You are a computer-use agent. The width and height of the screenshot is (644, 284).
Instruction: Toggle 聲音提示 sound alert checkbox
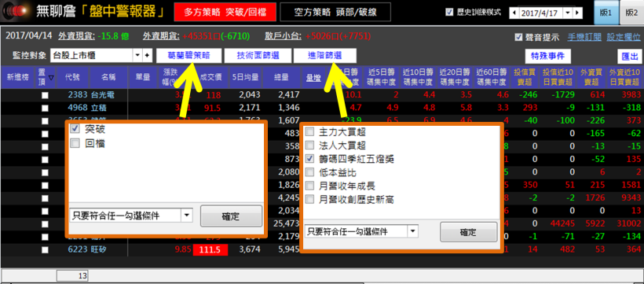518,38
